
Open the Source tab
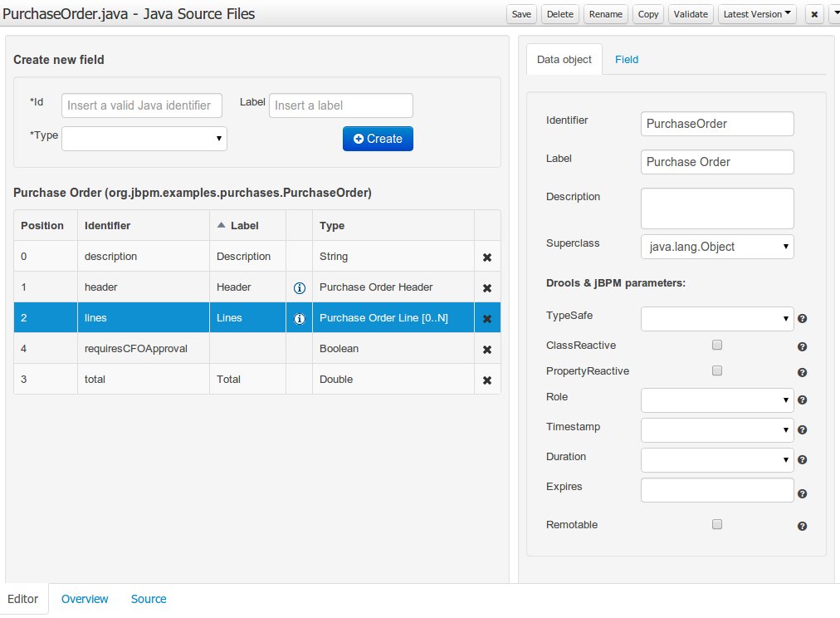(x=149, y=599)
